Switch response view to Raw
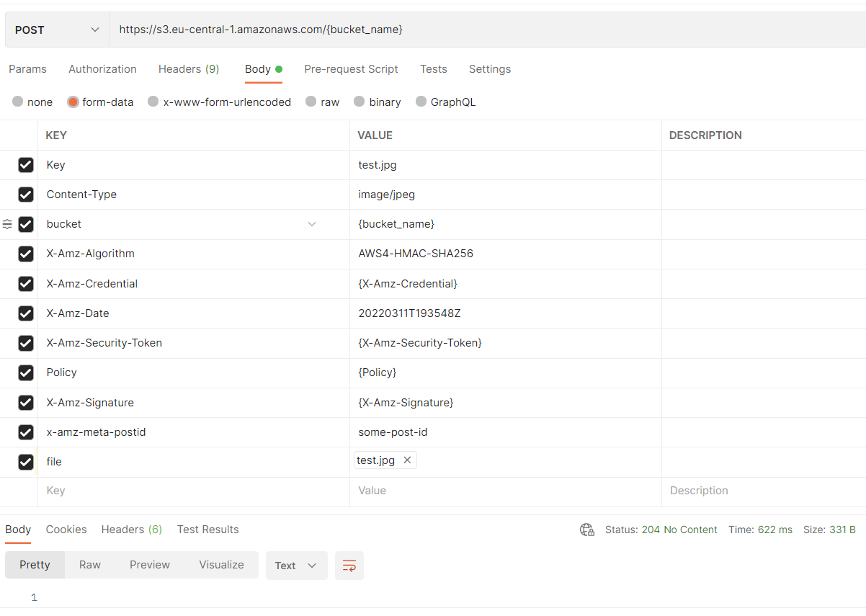866x616 pixels. (x=90, y=565)
